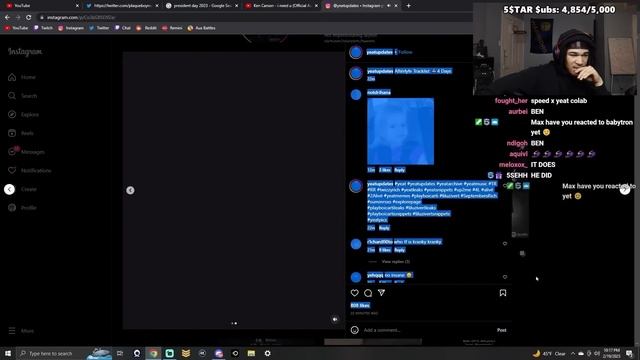The width and height of the screenshot is (640, 360).
Task: Open a new browser tab
Action: 409,6
